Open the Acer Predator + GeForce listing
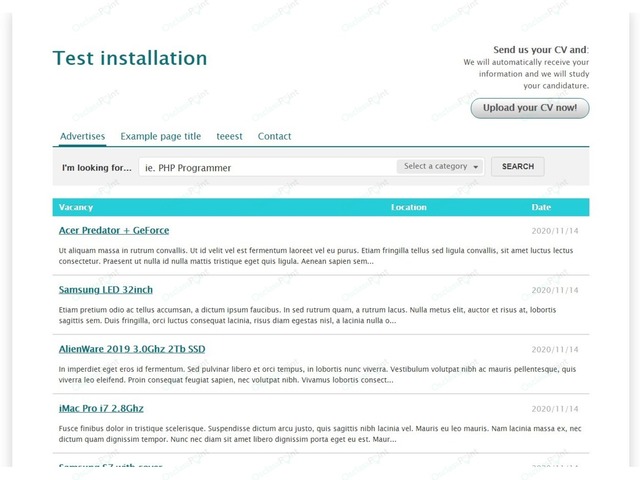The height and width of the screenshot is (480, 640). coord(114,230)
